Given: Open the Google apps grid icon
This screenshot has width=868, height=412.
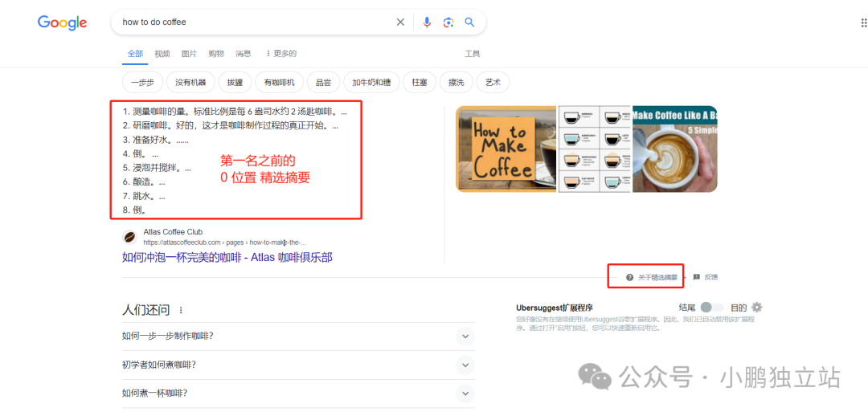Looking at the screenshot, I should tap(863, 22).
